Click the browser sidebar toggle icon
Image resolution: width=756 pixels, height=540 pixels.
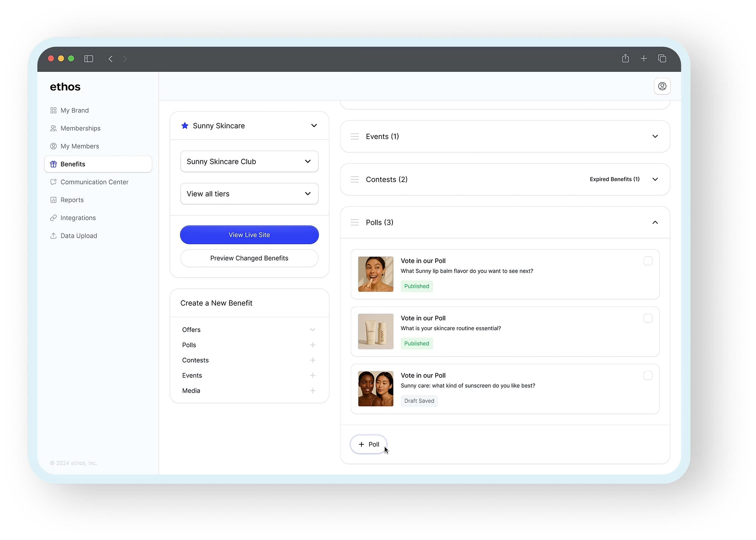(x=89, y=59)
